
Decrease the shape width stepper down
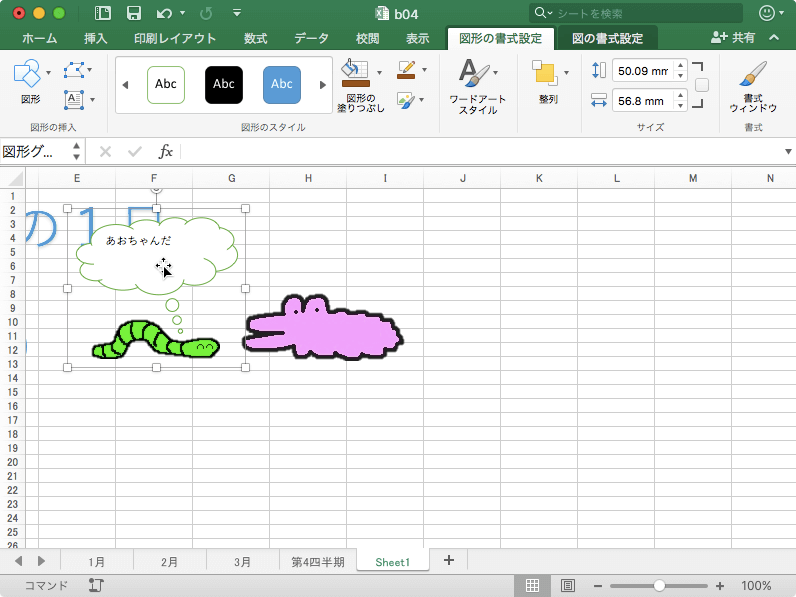point(681,107)
